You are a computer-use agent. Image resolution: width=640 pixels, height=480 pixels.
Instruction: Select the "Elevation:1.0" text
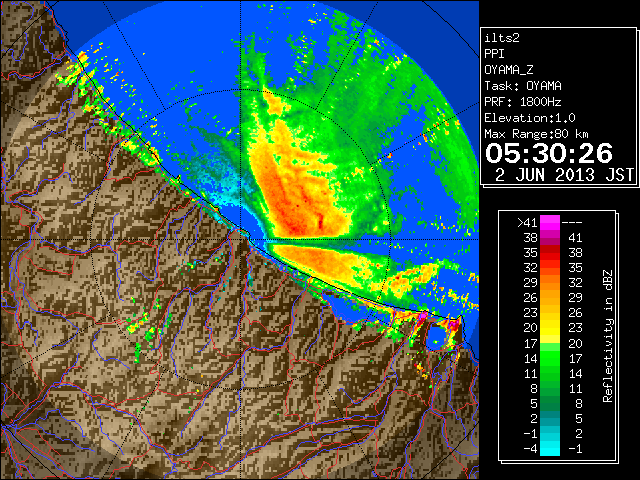coord(530,118)
